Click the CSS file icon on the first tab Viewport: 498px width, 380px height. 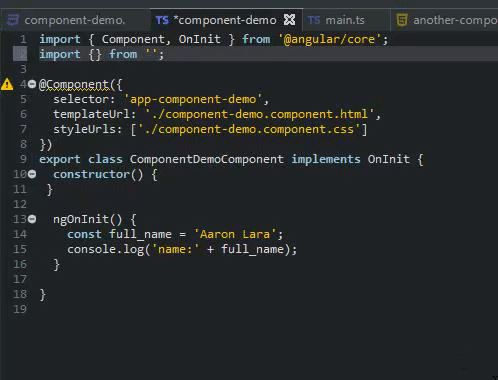13,20
